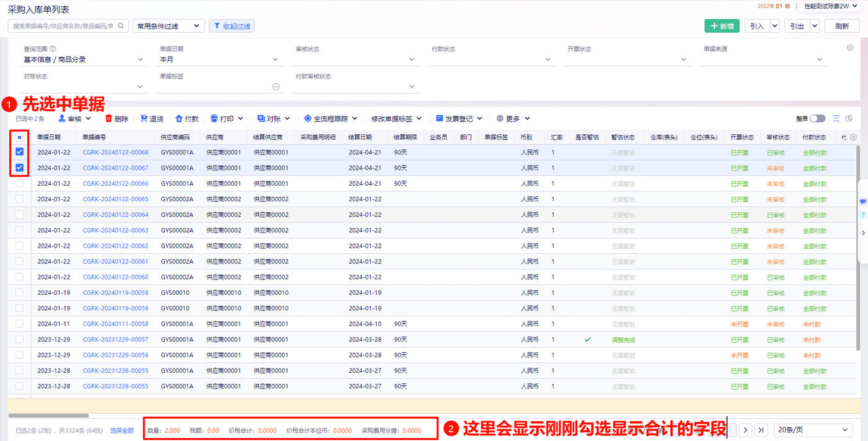Viewport: 868px width, 441px height.
Task: Check row CGRK-20240122-00066 checkbox
Action: (20, 183)
